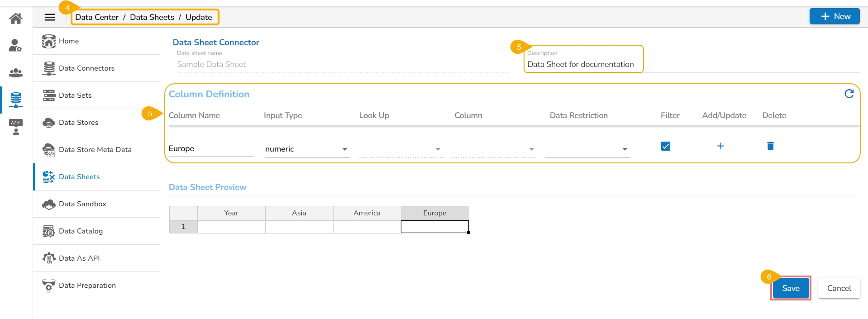Screen dimensions: 868x319
Task: Open the user settings icon in left rail
Action: coord(16,45)
